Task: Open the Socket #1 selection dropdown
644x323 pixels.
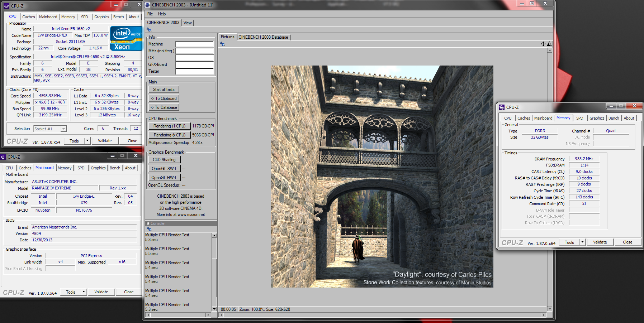Action: tap(63, 129)
